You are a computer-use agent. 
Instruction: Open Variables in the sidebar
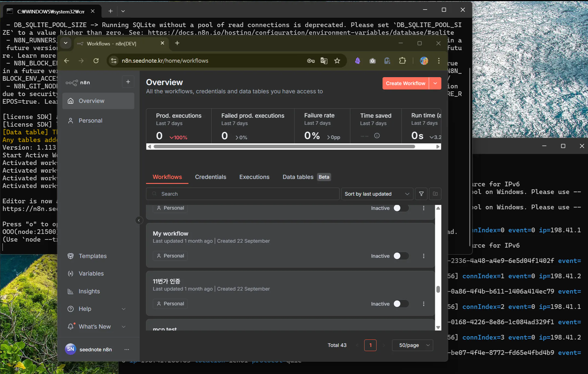click(91, 273)
